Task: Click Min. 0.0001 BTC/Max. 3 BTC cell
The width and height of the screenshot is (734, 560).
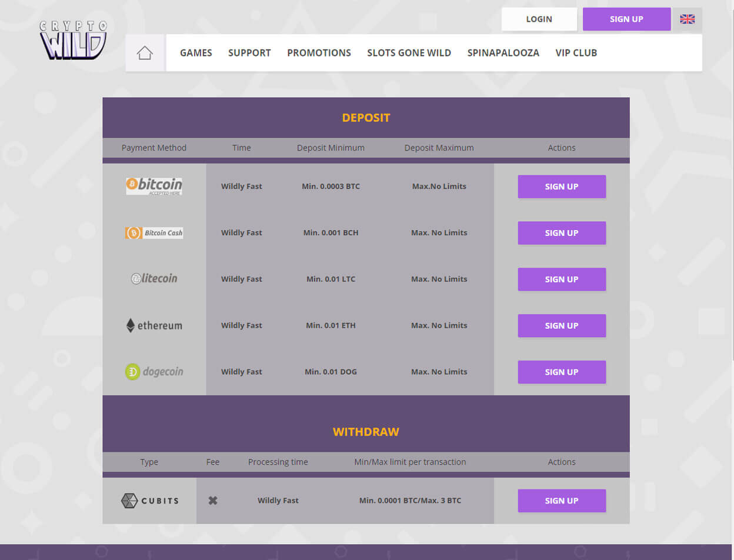Action: point(410,501)
